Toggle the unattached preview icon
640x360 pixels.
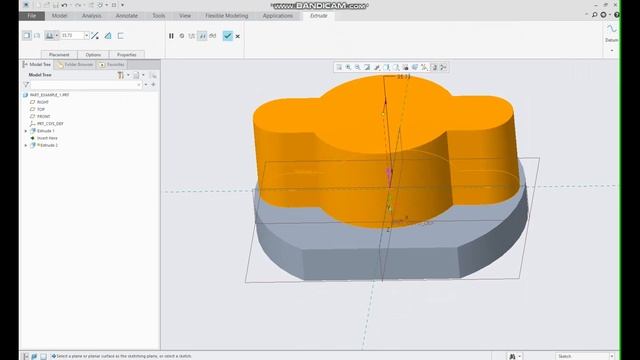coord(192,36)
